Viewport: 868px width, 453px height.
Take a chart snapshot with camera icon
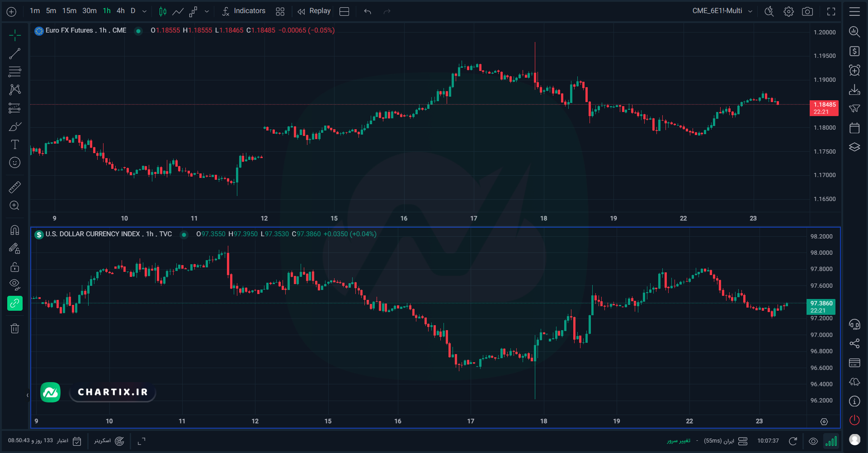point(807,11)
